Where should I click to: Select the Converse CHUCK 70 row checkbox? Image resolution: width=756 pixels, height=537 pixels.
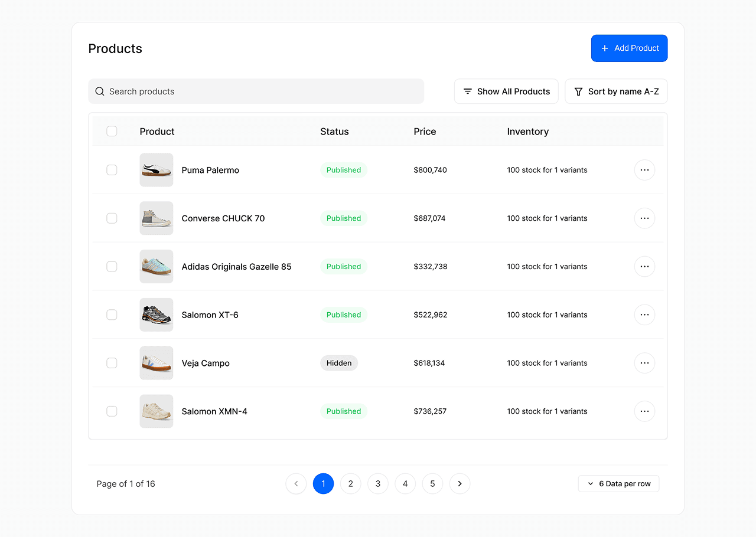coord(112,218)
